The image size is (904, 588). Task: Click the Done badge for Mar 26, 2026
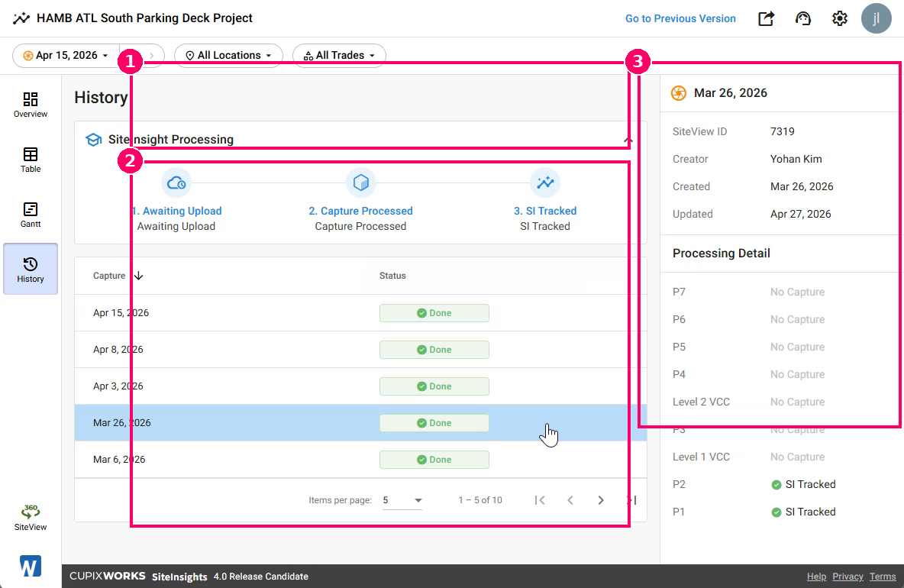point(434,422)
